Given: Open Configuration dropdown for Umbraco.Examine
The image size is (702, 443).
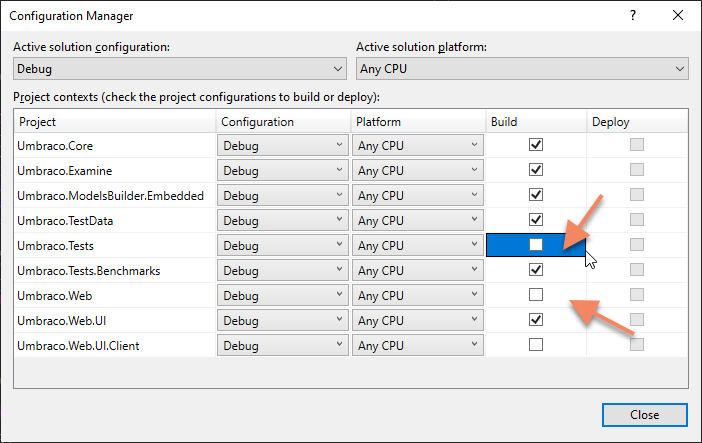Looking at the screenshot, I should (283, 170).
